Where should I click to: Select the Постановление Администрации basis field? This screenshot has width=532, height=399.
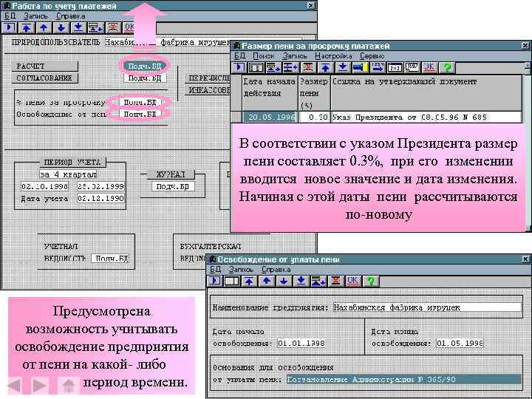(x=403, y=379)
